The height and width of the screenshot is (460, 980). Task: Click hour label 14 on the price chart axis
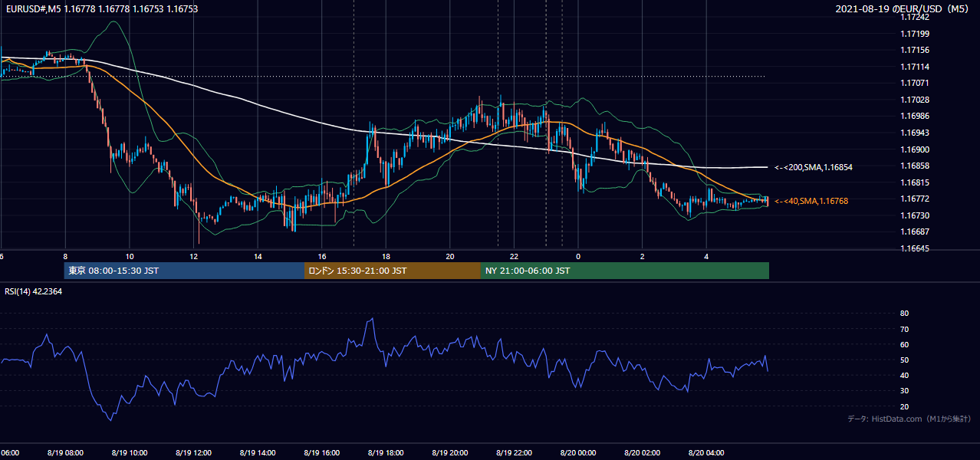click(258, 256)
